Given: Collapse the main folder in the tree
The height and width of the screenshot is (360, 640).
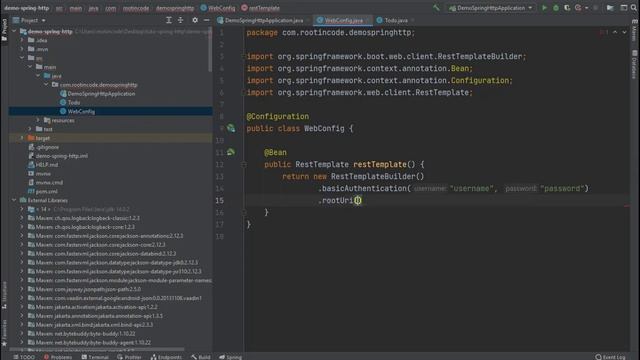Looking at the screenshot, I should click(30, 67).
